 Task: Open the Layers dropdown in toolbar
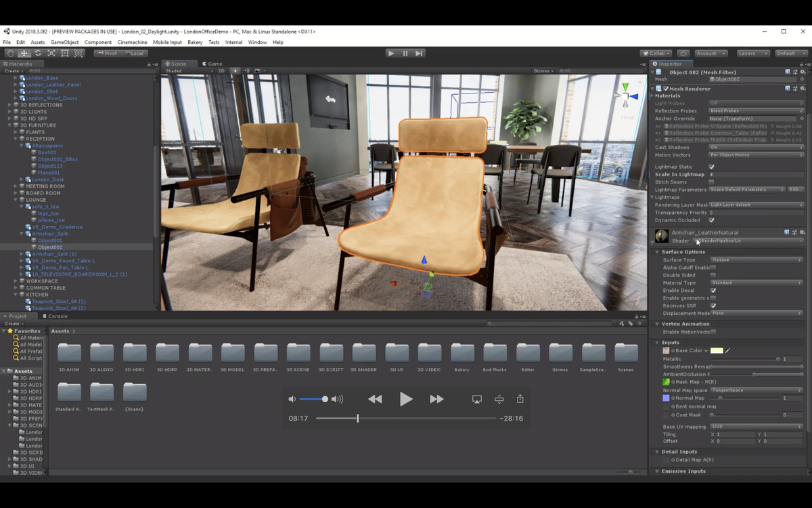pyautogui.click(x=752, y=53)
